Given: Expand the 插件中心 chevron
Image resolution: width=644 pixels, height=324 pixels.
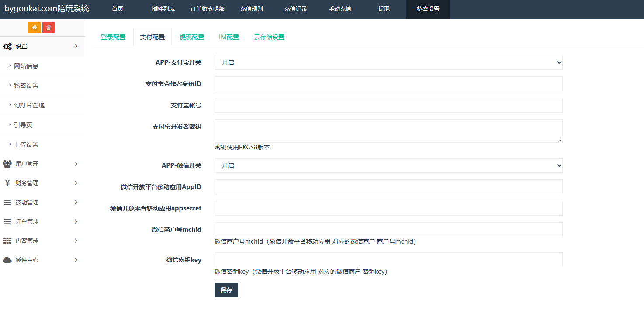Looking at the screenshot, I should 76,260.
